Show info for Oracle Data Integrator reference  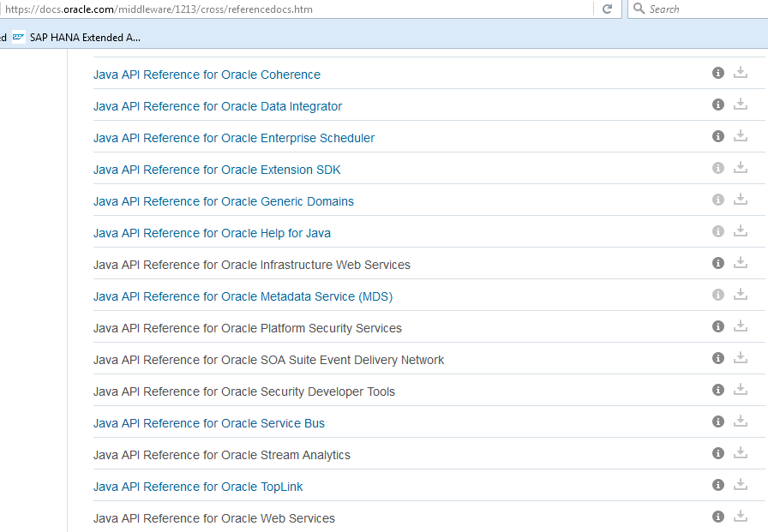718,105
